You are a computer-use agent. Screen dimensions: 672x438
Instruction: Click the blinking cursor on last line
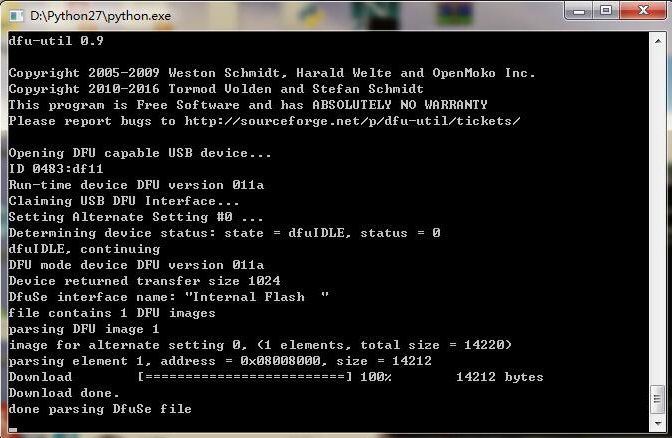click(13, 429)
